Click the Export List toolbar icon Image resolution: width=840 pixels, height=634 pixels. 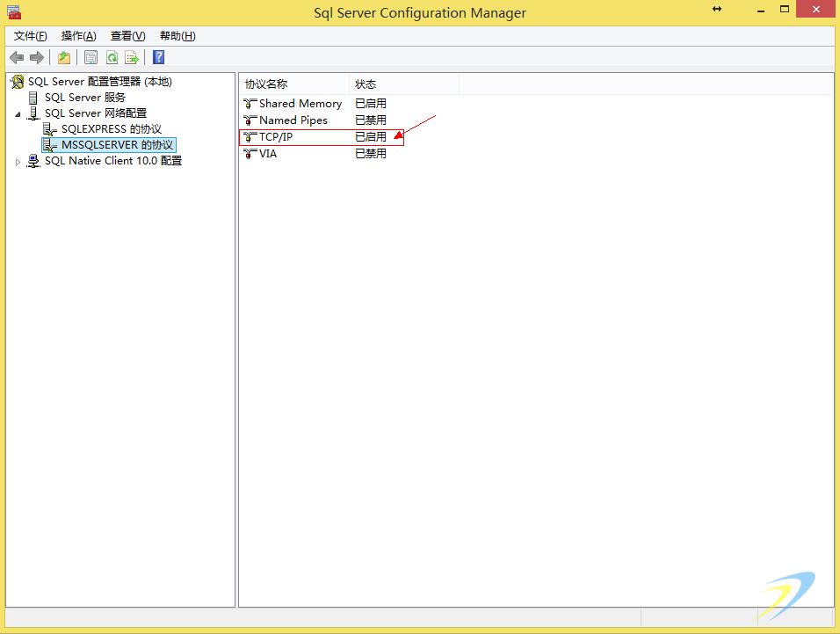[132, 58]
